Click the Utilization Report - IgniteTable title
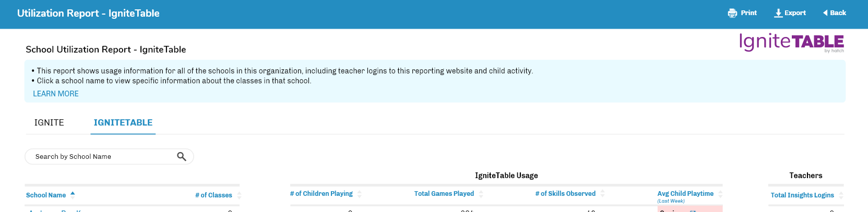Viewport: 868px width, 212px height. 88,14
